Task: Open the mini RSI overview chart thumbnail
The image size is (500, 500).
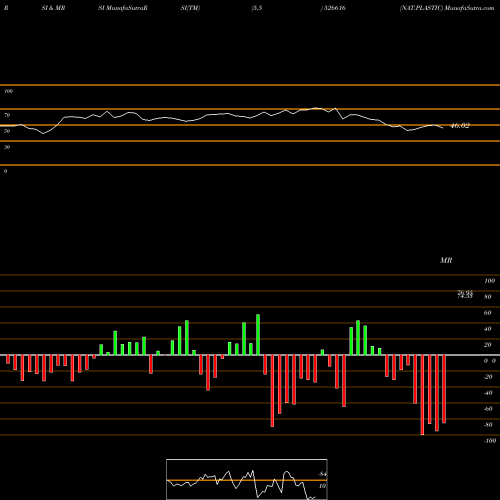Action: (247, 479)
